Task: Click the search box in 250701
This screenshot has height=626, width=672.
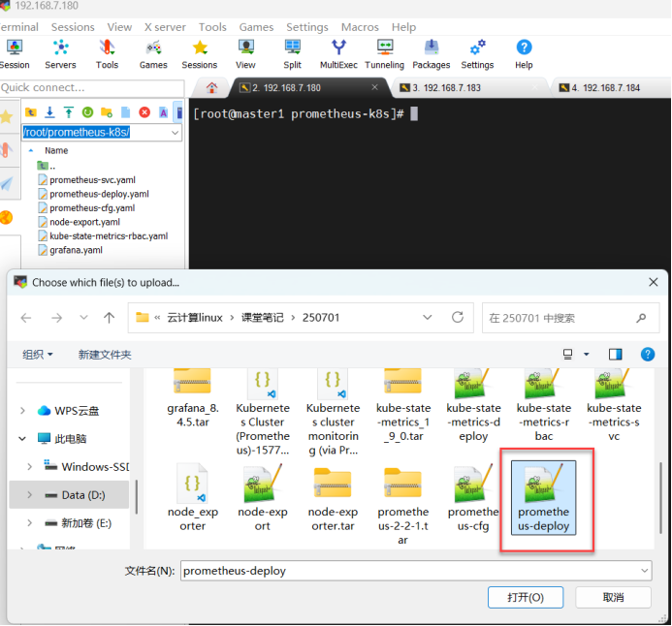Action: (560, 317)
